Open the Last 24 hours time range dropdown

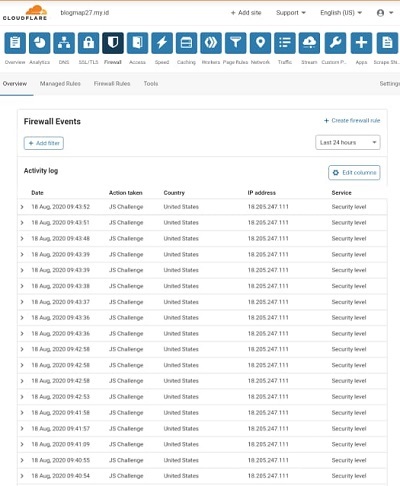tap(348, 142)
